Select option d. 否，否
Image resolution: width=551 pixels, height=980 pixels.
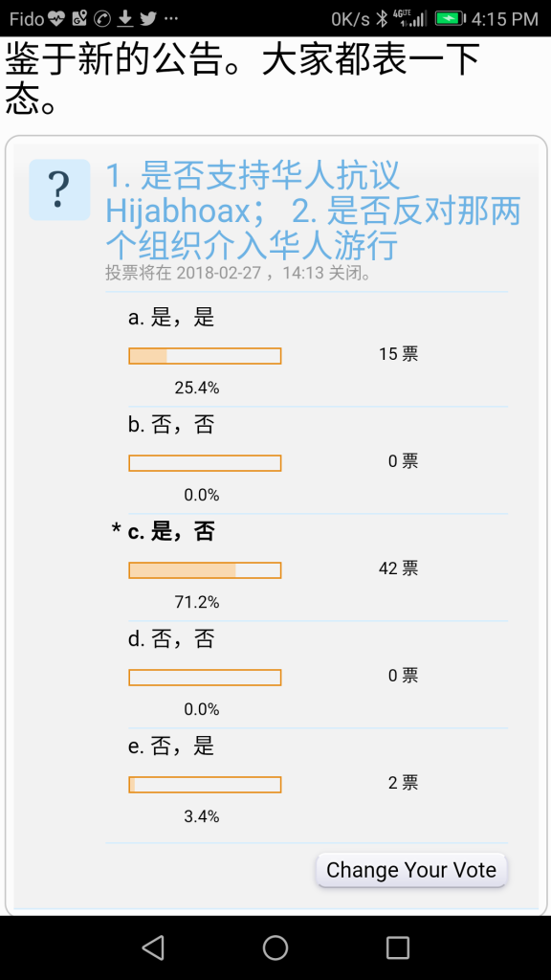[171, 639]
